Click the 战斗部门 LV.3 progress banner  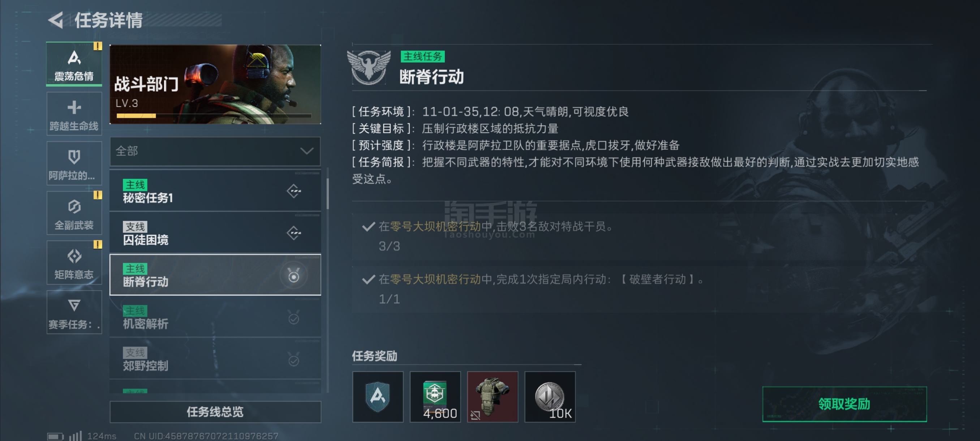click(215, 84)
